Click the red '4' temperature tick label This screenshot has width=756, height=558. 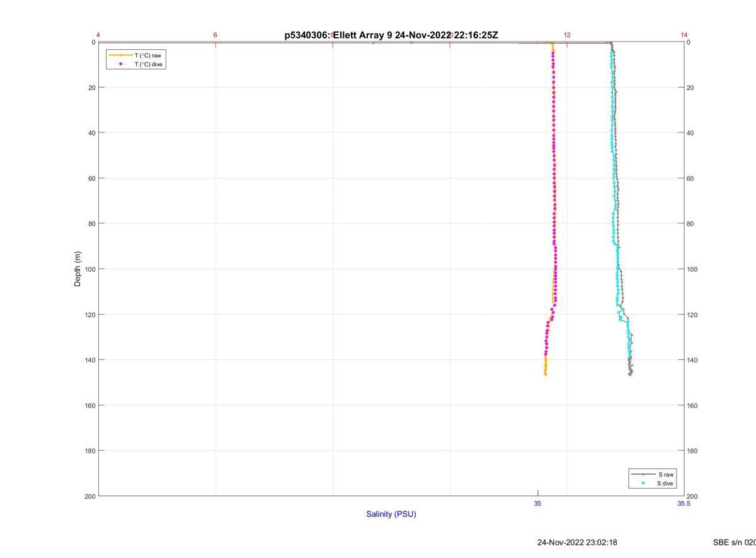[98, 35]
